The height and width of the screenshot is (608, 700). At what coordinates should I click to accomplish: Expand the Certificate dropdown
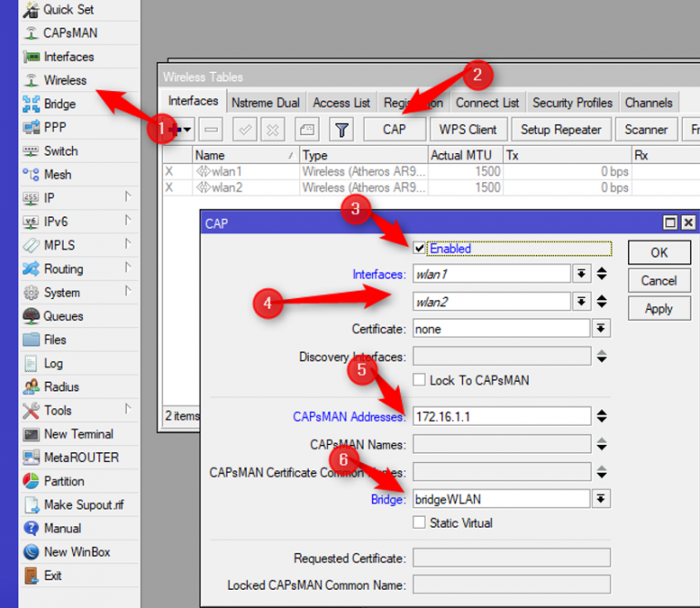601,328
